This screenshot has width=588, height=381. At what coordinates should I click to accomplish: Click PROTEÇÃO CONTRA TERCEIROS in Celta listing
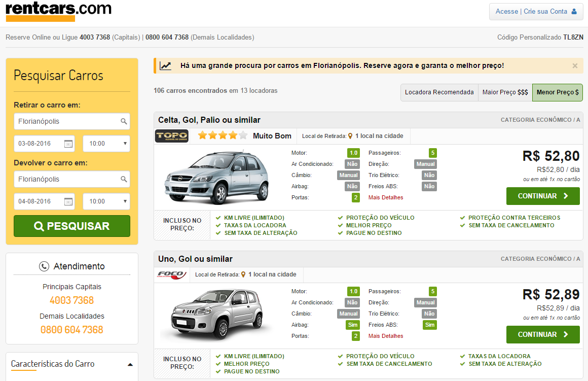(514, 218)
